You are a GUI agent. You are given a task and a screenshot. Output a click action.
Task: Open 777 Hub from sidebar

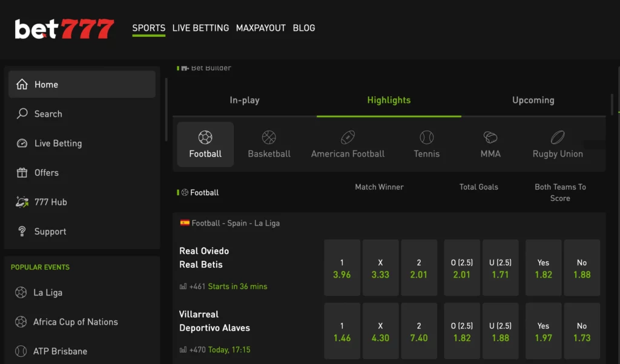[x=82, y=202]
